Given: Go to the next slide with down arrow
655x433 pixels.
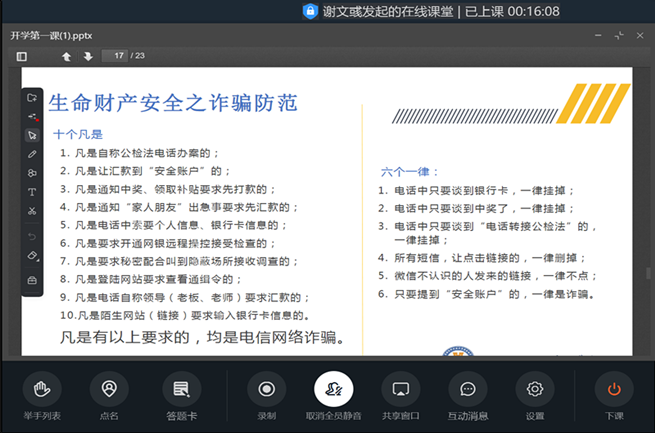Looking at the screenshot, I should point(88,56).
